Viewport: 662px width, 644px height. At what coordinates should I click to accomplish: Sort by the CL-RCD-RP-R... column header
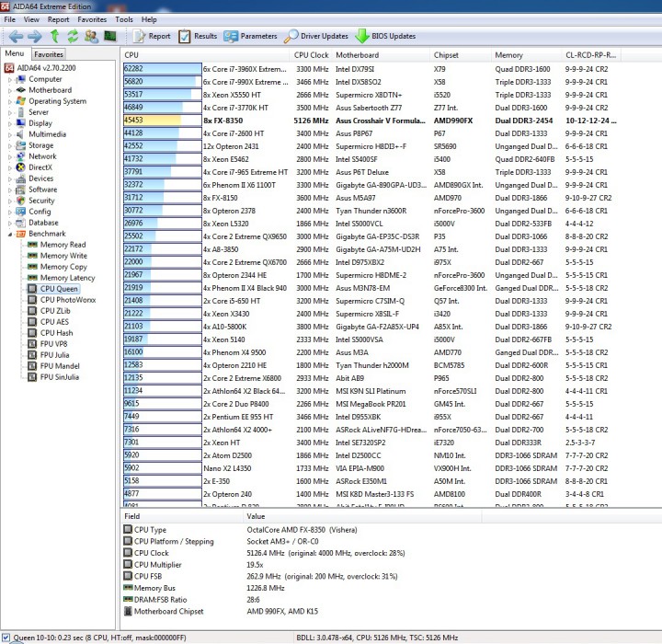[x=591, y=55]
